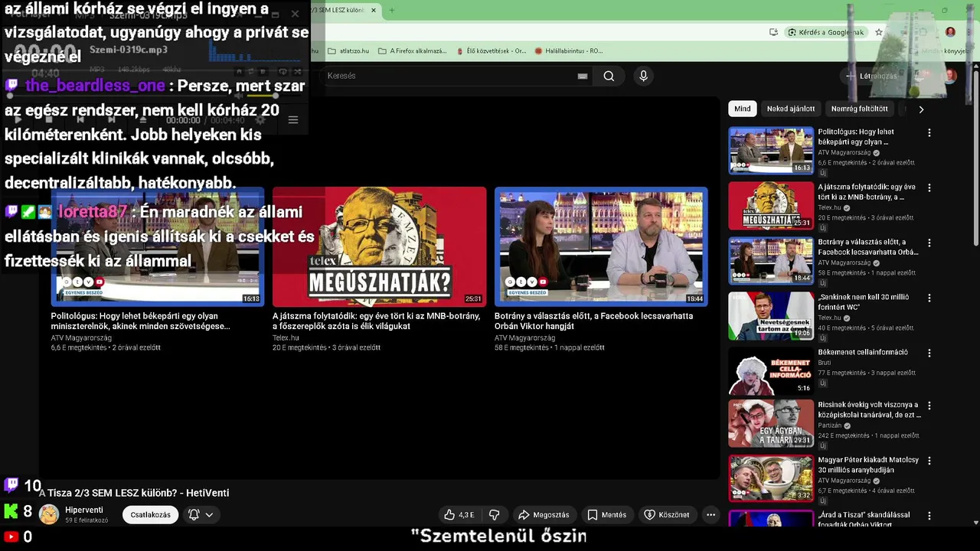Open PotPlayer settings gear
Image resolution: width=980 pixels, height=551 pixels.
pos(260,120)
